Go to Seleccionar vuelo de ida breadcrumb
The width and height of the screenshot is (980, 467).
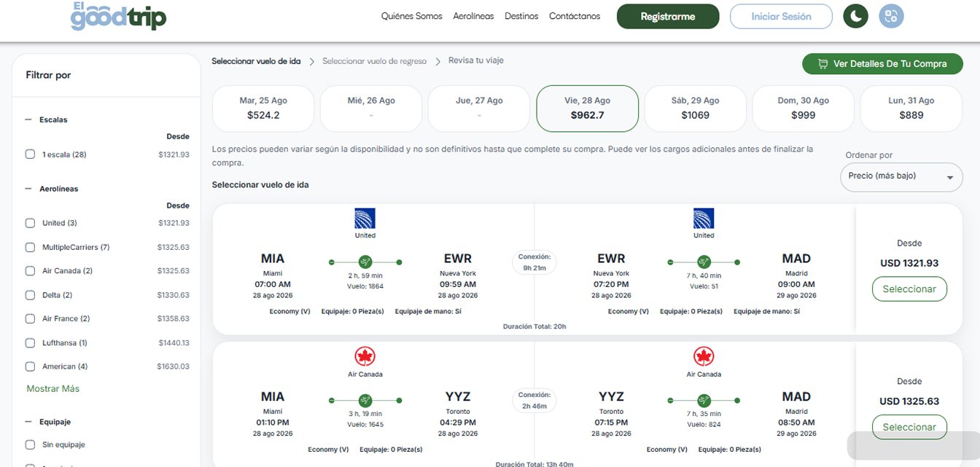click(x=256, y=61)
